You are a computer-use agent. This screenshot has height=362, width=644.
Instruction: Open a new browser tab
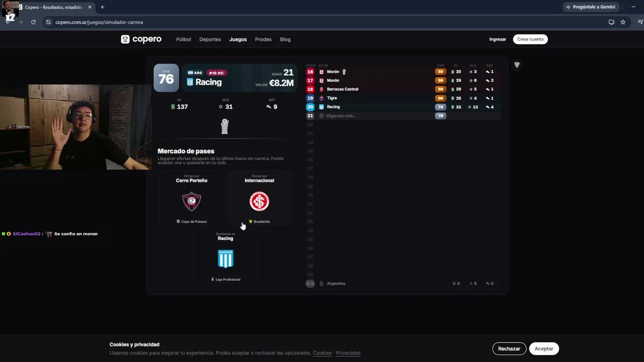(102, 7)
